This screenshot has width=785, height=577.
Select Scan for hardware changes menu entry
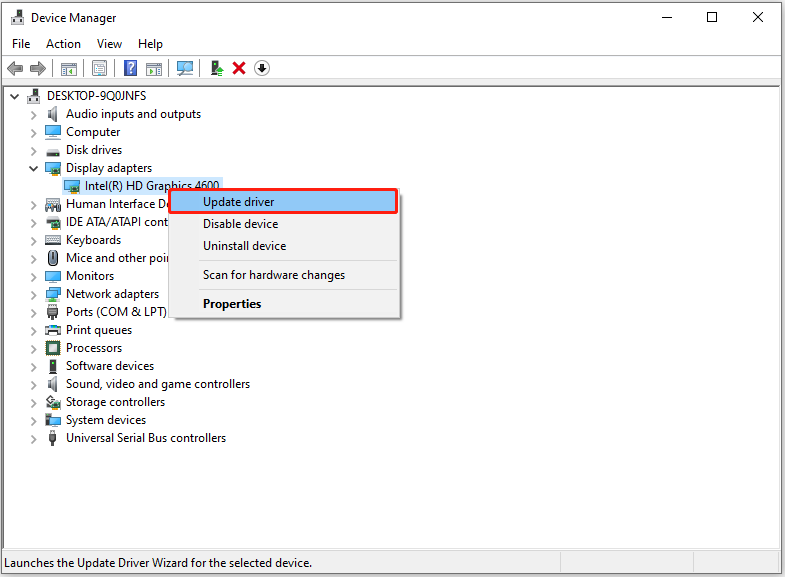[284, 275]
